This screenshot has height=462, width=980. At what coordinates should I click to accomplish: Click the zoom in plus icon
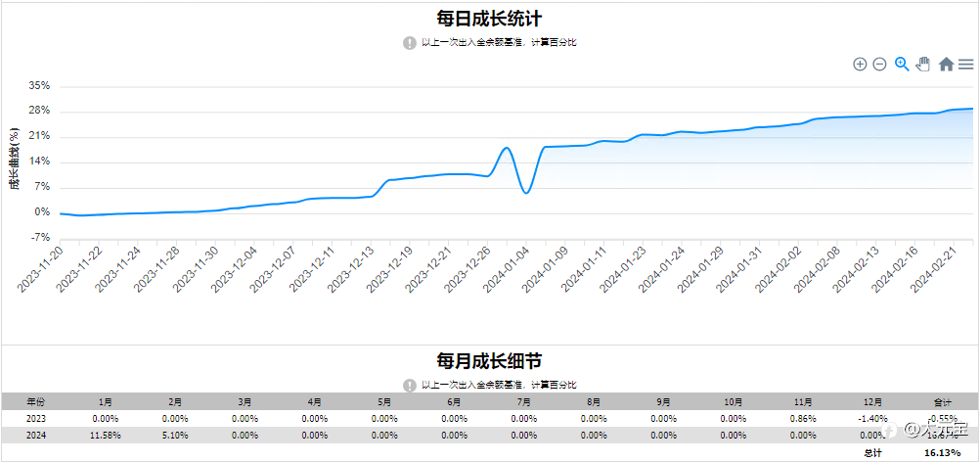(x=860, y=64)
